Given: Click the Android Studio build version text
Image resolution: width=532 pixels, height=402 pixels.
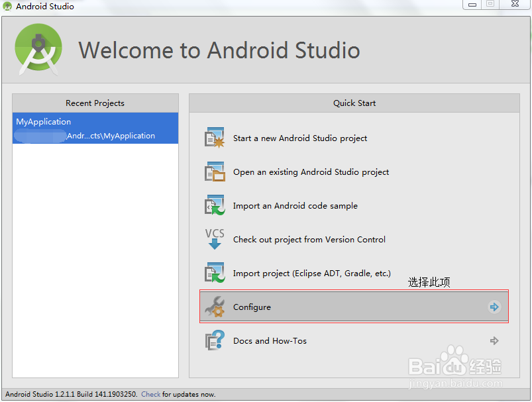Looking at the screenshot, I should pos(72,394).
